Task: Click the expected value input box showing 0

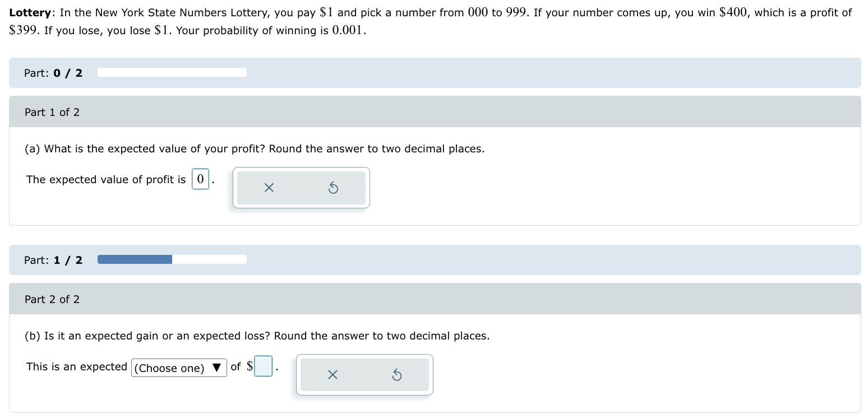Action: click(200, 179)
